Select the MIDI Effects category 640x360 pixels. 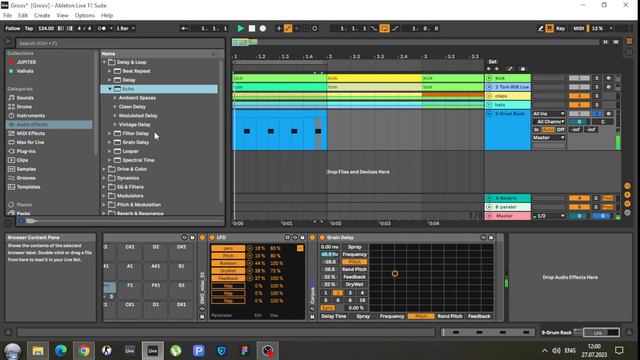pos(31,133)
